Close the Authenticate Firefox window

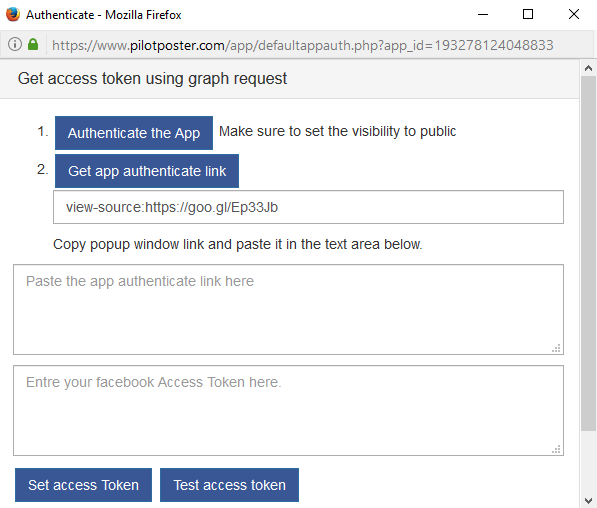pos(574,14)
